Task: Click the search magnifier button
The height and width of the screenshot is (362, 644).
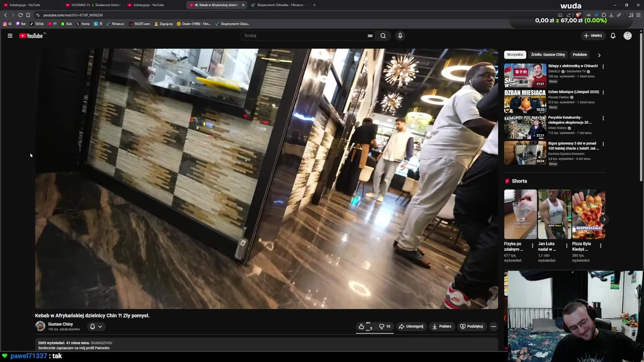Action: click(383, 36)
